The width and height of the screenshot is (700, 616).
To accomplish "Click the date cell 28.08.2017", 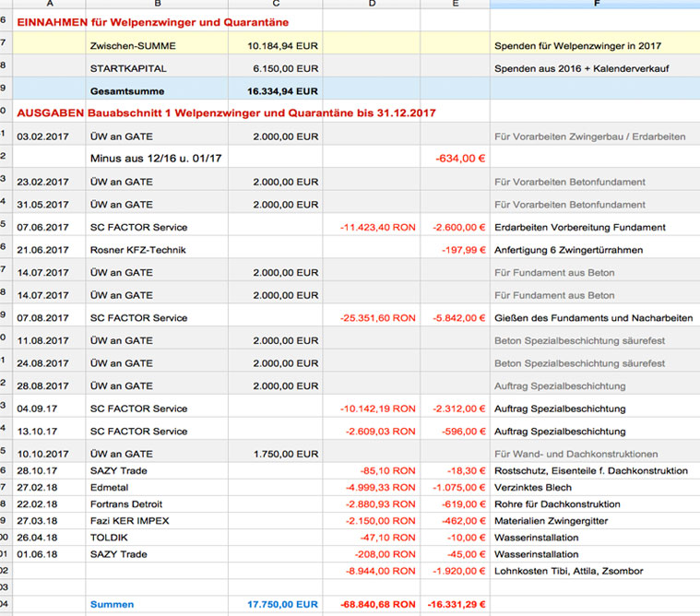I will click(x=49, y=384).
